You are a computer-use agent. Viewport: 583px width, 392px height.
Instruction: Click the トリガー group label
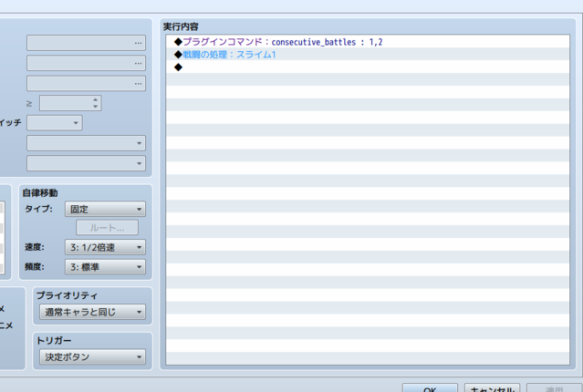click(x=54, y=340)
